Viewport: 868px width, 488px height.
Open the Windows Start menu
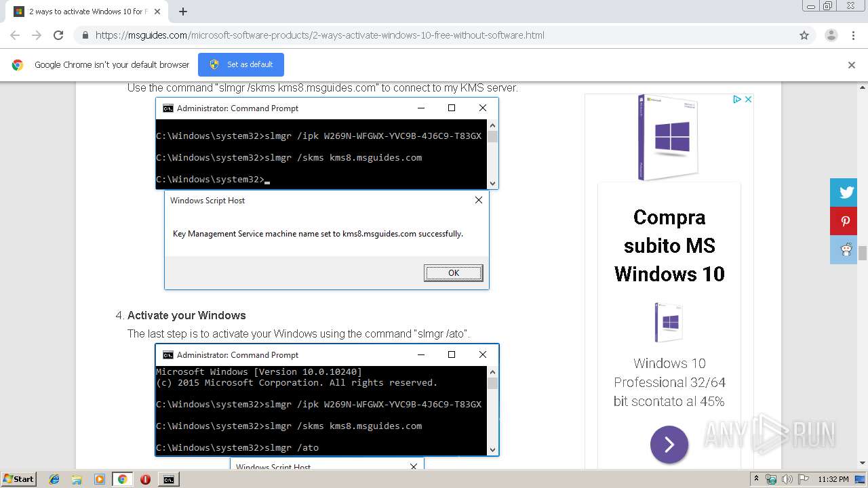(x=18, y=479)
